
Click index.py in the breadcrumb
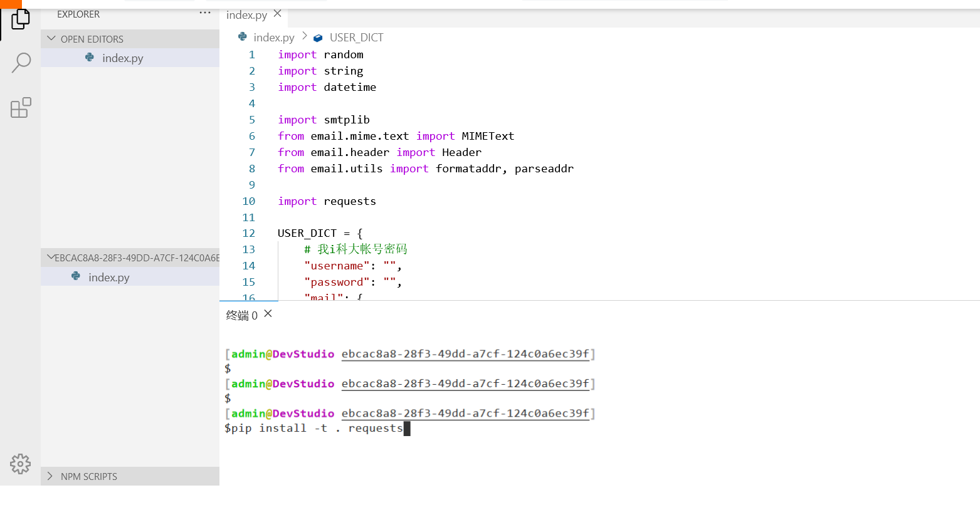pos(273,38)
